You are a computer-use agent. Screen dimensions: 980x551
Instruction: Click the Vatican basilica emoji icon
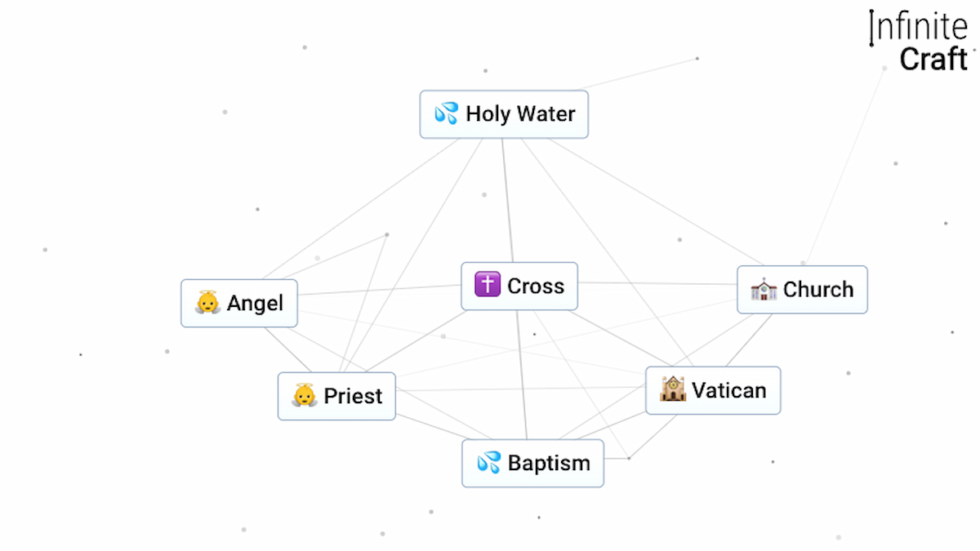click(672, 390)
